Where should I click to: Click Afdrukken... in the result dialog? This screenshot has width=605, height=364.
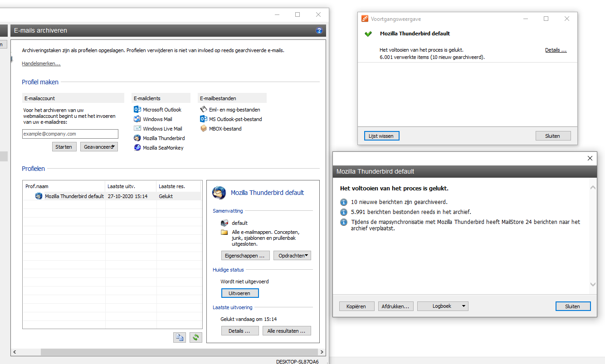pos(395,306)
